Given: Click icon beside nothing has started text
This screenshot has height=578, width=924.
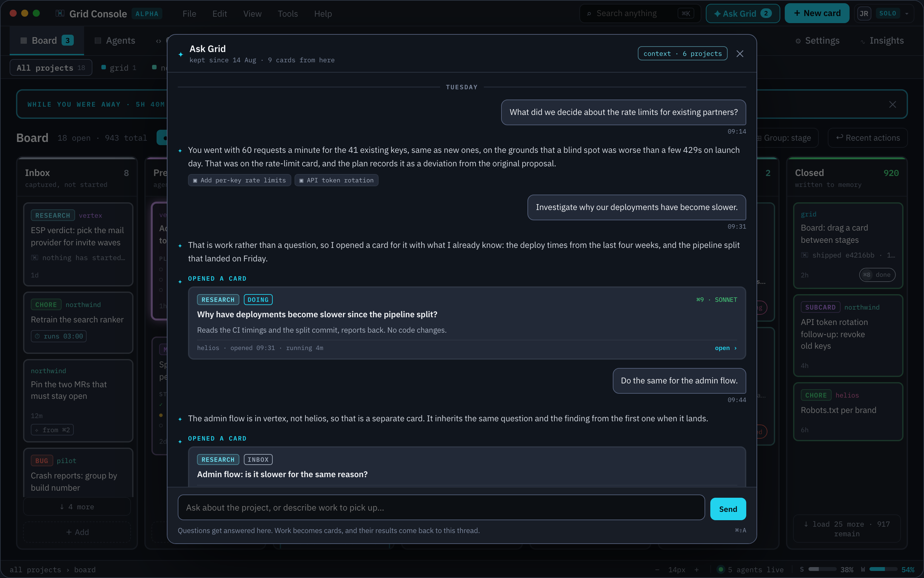Looking at the screenshot, I should (x=35, y=258).
